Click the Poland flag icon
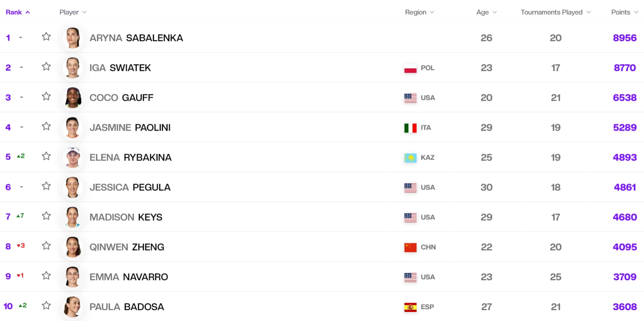 (x=410, y=68)
